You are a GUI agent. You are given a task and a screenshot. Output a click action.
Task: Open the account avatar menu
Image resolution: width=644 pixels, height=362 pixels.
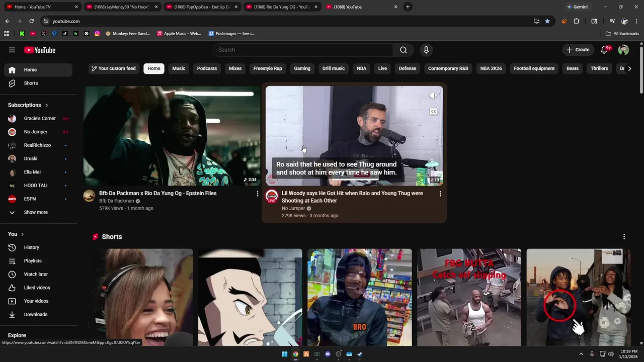click(x=623, y=50)
